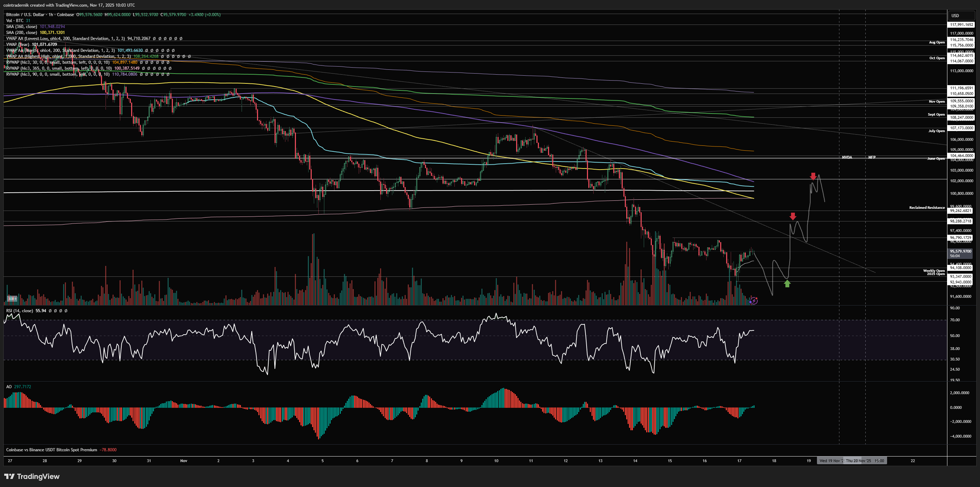Select the RSI (14, close) pane legend
Viewport: 980px width, 487px height.
(19, 311)
